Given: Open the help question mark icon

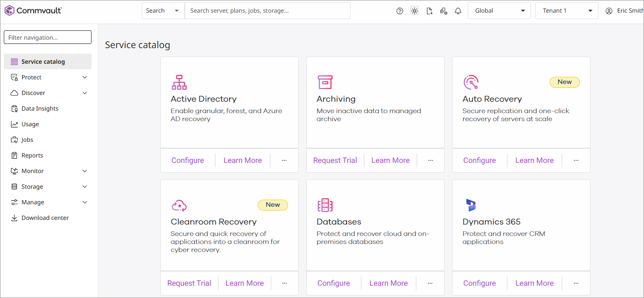Looking at the screenshot, I should [400, 11].
